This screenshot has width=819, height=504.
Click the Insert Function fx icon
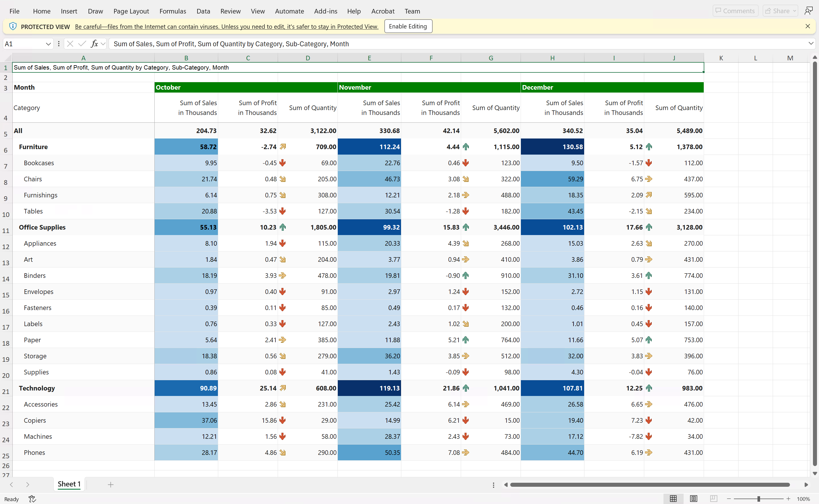coord(94,44)
